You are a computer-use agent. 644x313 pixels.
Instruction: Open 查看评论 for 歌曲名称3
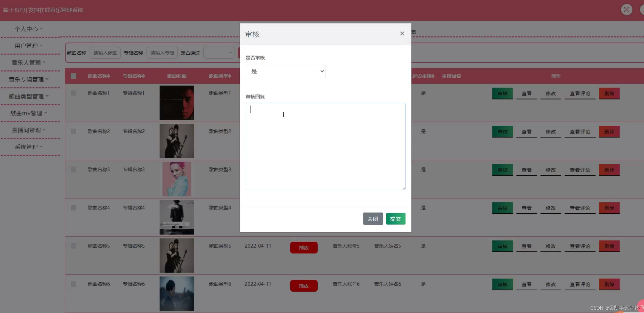pyautogui.click(x=579, y=170)
